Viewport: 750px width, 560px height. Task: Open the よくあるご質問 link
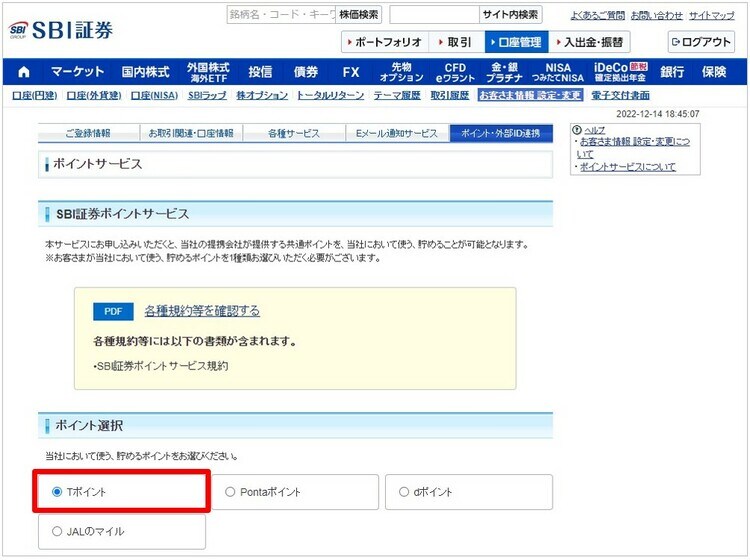(598, 15)
